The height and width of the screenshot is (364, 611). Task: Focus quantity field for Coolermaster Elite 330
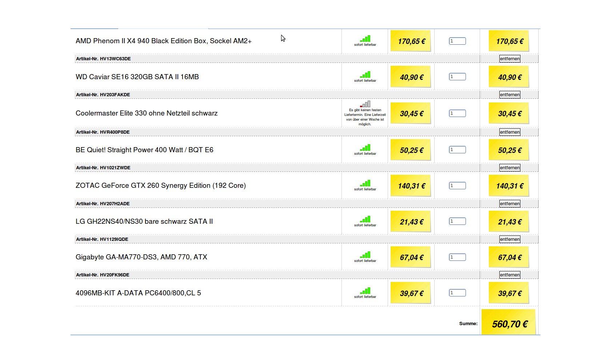point(457,113)
